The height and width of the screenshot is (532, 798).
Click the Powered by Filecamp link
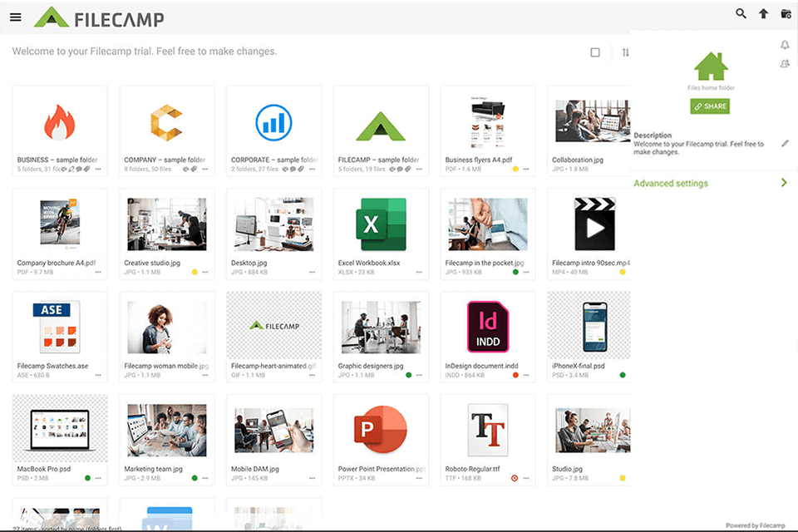[756, 525]
